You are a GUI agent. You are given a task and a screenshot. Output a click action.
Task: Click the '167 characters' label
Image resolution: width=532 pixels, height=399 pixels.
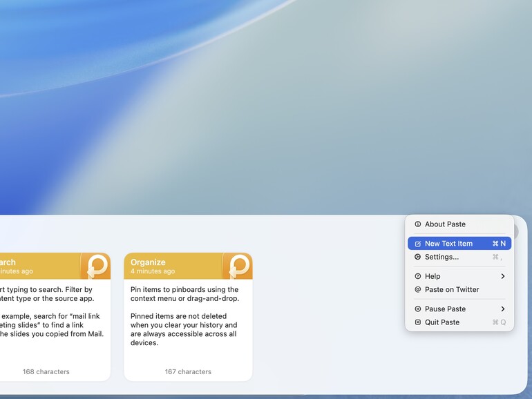[188, 372]
